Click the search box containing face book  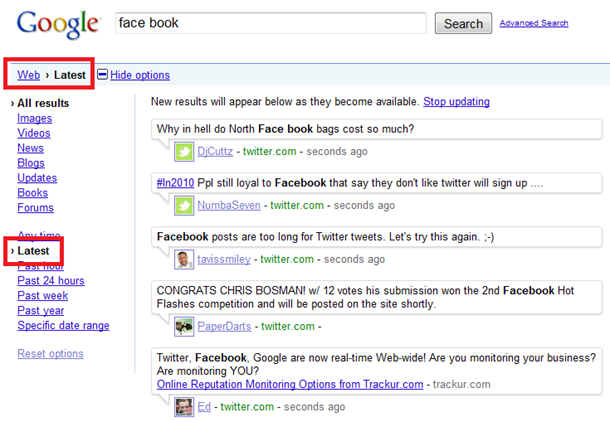tap(271, 23)
